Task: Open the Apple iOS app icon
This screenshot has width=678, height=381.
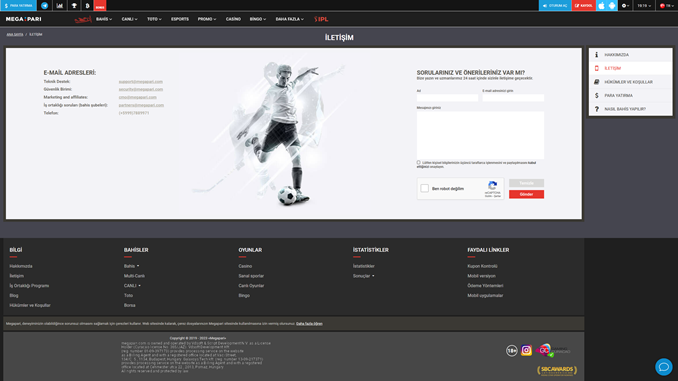Action: pos(601,6)
